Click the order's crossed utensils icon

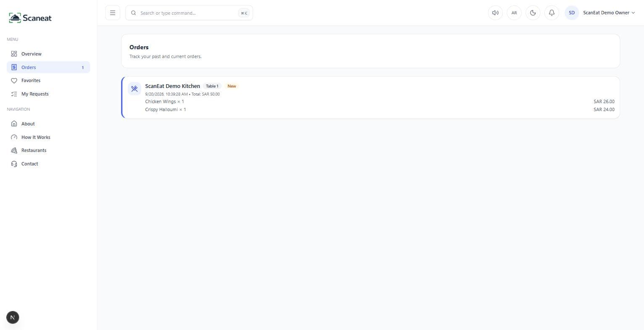click(x=135, y=89)
